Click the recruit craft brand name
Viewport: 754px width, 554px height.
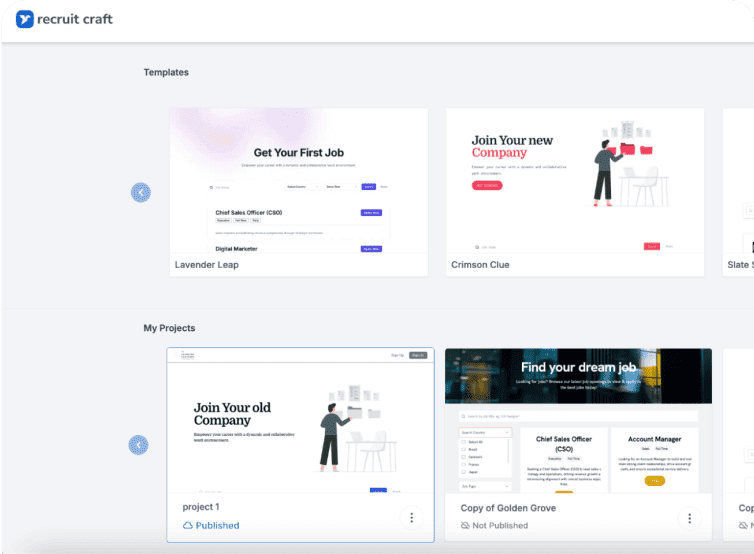click(x=75, y=19)
